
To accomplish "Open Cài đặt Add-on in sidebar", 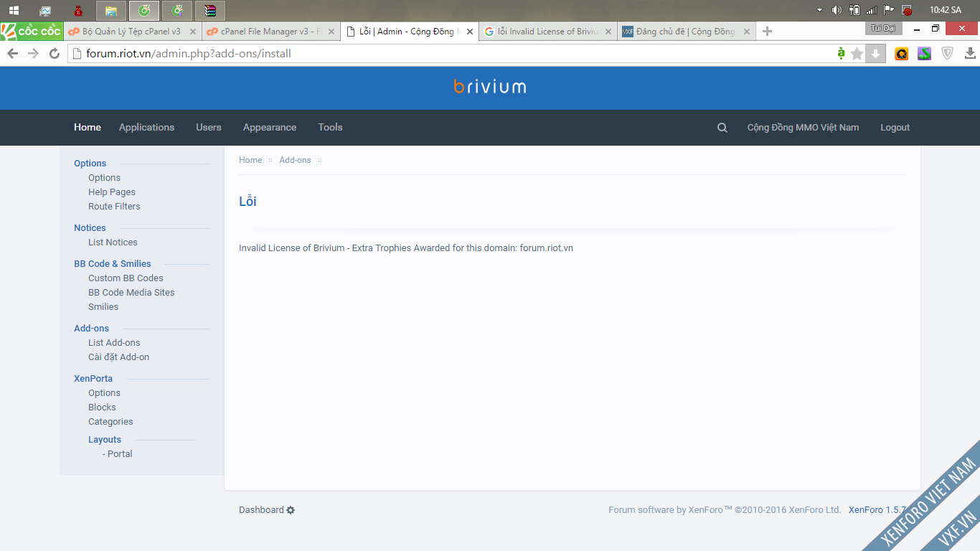I will pos(118,357).
